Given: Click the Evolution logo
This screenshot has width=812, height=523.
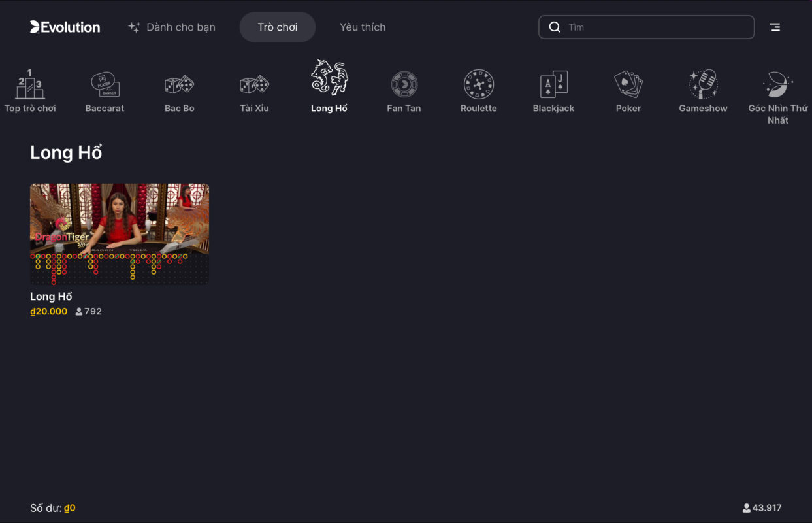Looking at the screenshot, I should 65,27.
